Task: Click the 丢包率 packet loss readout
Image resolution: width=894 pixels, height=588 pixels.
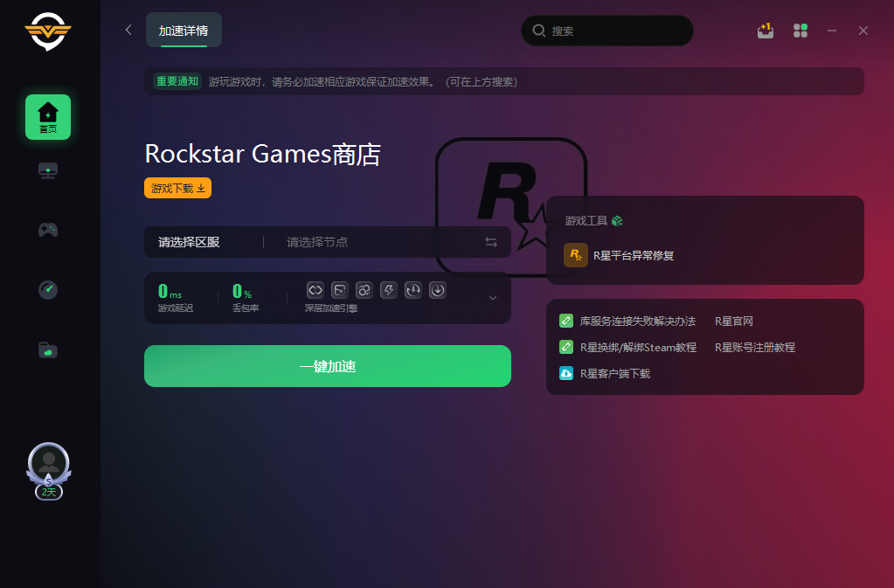Action: (x=246, y=298)
